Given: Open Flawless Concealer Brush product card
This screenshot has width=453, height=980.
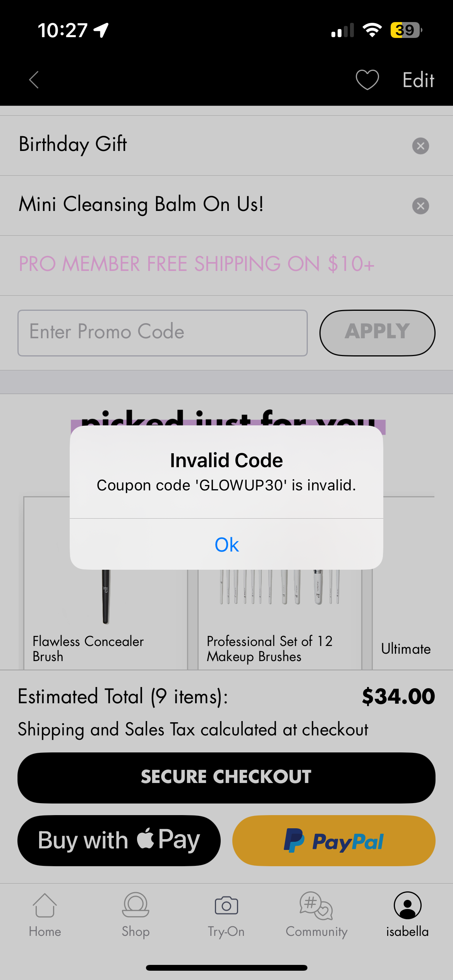Looking at the screenshot, I should tap(105, 619).
